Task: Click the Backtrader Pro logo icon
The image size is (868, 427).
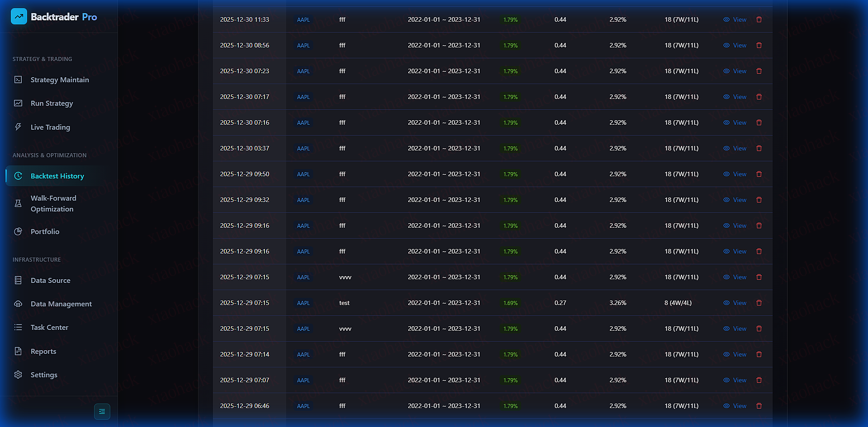Action: click(19, 16)
